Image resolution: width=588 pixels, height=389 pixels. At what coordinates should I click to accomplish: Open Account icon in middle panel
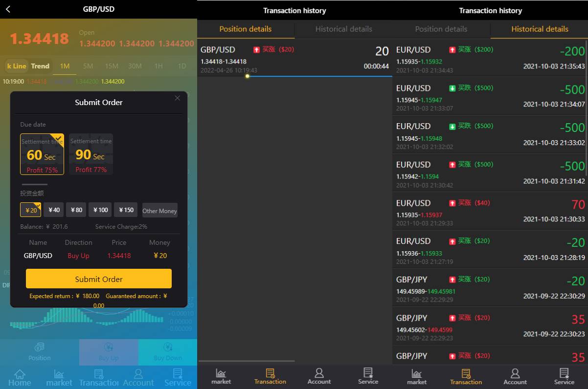[x=319, y=376]
